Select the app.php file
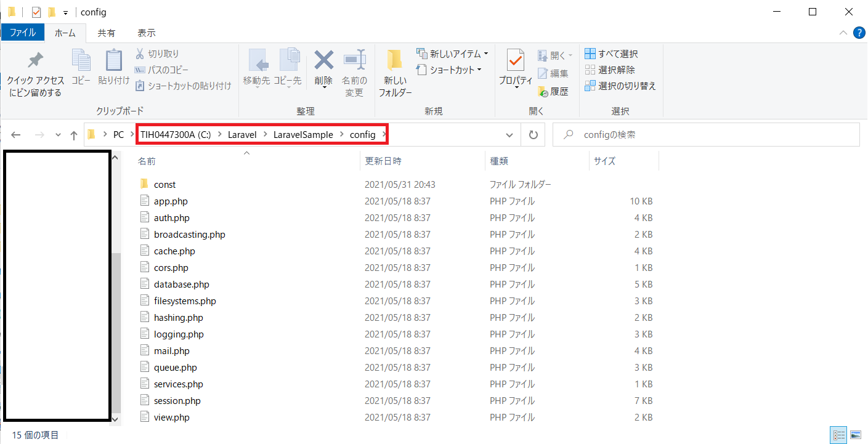The width and height of the screenshot is (868, 444). point(171,201)
